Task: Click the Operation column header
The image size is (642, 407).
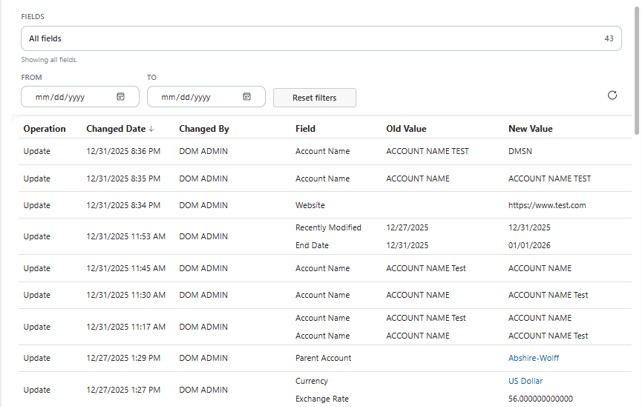Action: 44,129
